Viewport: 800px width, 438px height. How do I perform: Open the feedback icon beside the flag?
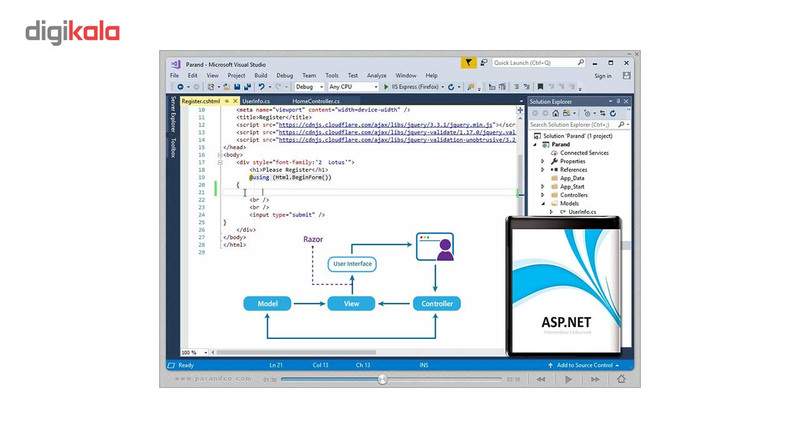pyautogui.click(x=484, y=63)
